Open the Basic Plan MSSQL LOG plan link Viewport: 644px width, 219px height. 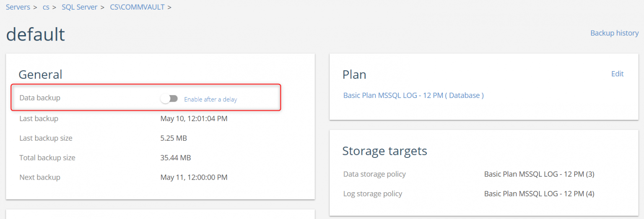pos(413,95)
